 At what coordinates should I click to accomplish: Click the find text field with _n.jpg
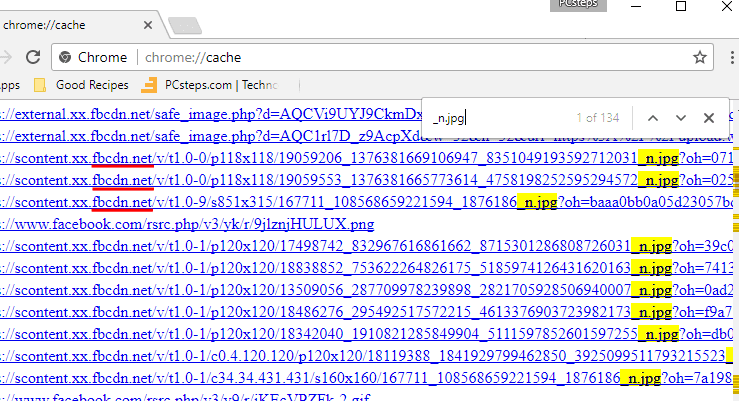pyautogui.click(x=500, y=118)
